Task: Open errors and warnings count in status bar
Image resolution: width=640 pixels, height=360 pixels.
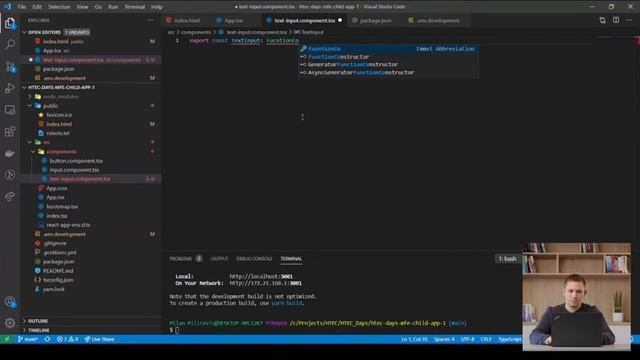Action: 67,339
